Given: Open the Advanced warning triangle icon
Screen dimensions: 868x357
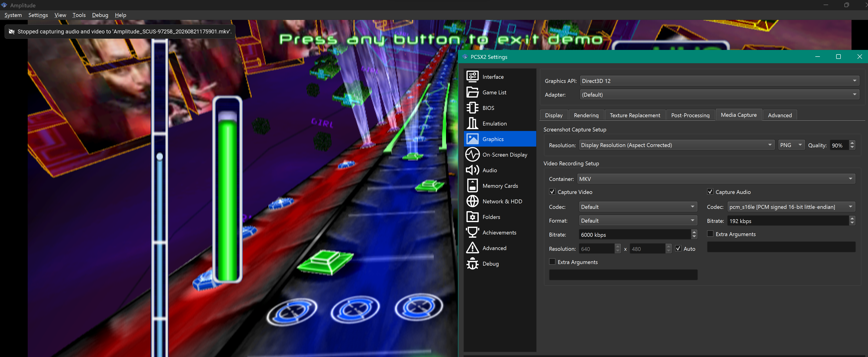Looking at the screenshot, I should (x=472, y=248).
